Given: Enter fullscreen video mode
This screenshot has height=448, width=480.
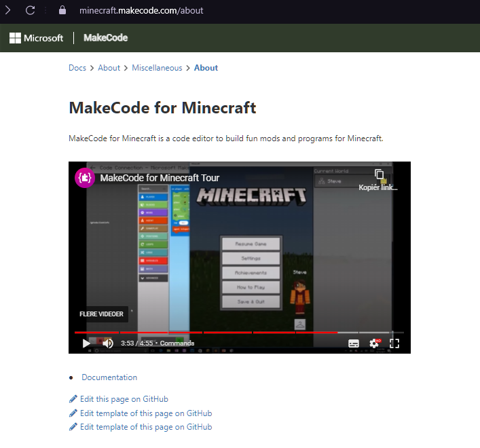Looking at the screenshot, I should [394, 343].
